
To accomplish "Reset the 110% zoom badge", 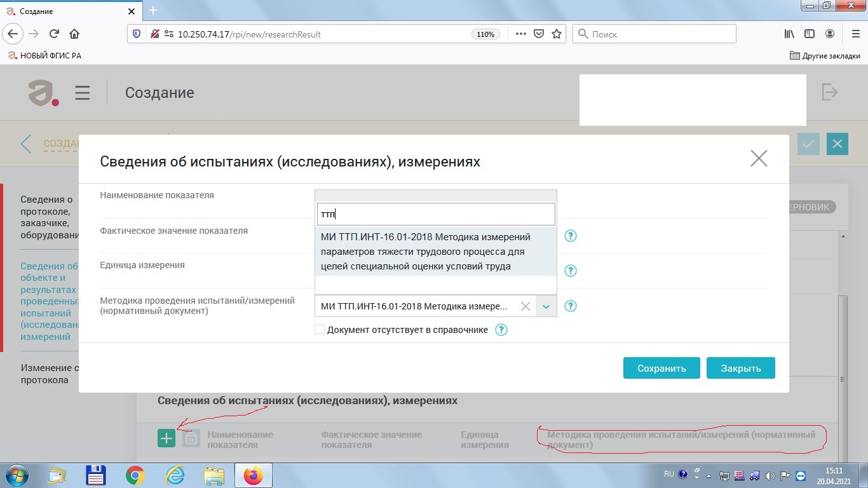I will pos(485,34).
